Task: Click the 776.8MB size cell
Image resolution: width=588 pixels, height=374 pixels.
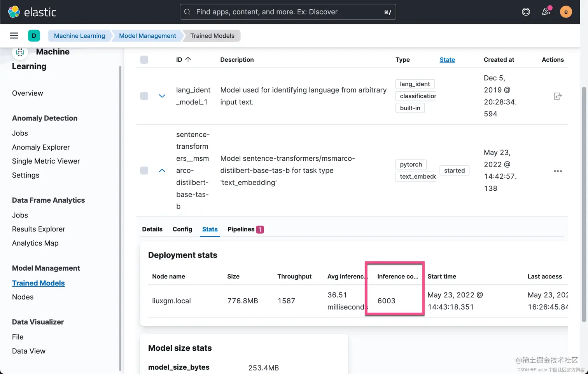Action: [x=243, y=301]
